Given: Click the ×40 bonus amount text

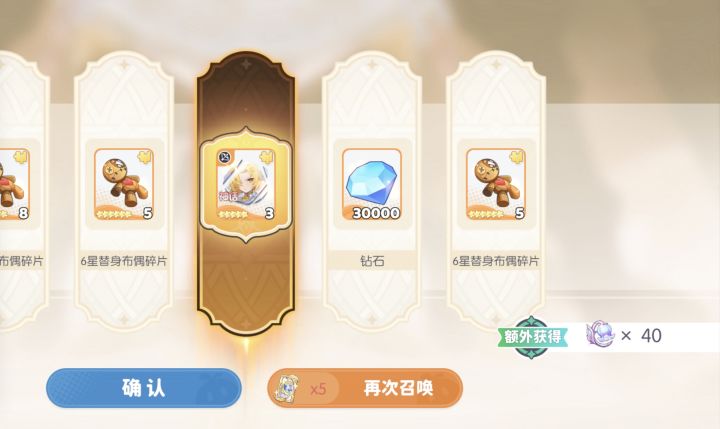Looking at the screenshot, I should (641, 336).
